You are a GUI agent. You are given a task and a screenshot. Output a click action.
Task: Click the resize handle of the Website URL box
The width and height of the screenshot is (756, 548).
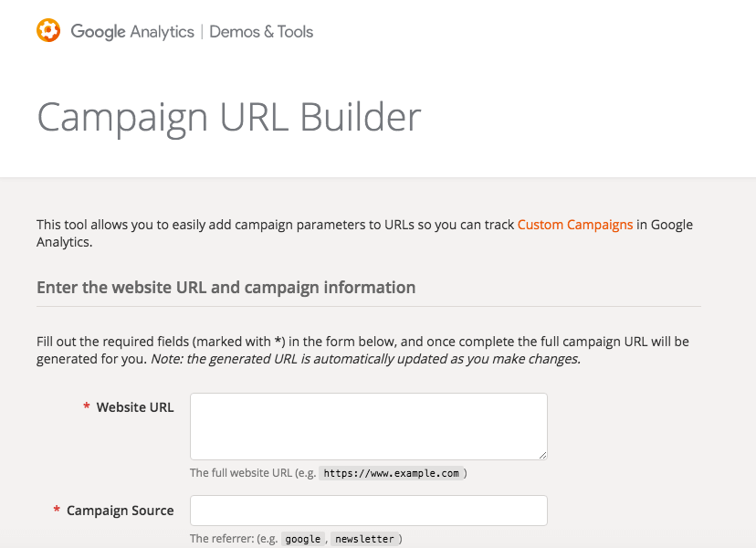pyautogui.click(x=541, y=455)
